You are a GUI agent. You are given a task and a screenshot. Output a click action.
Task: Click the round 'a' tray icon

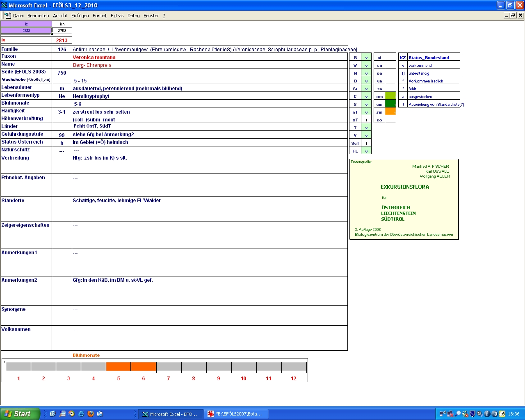pyautogui.click(x=495, y=414)
